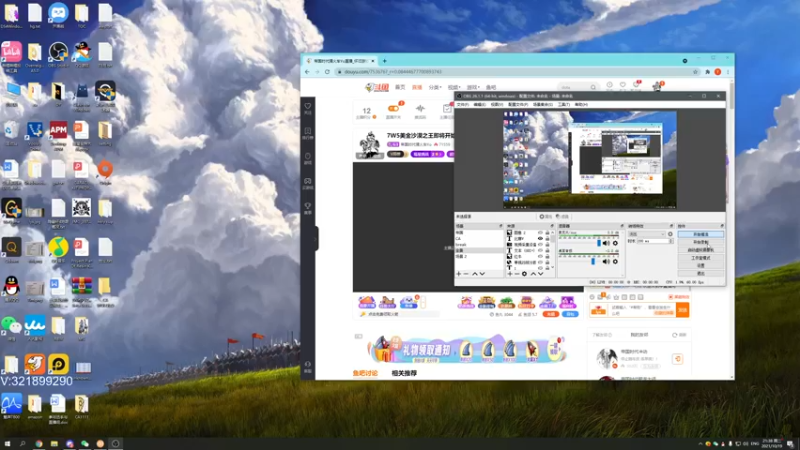Open a new browser tab
The image size is (800, 450).
tap(385, 61)
